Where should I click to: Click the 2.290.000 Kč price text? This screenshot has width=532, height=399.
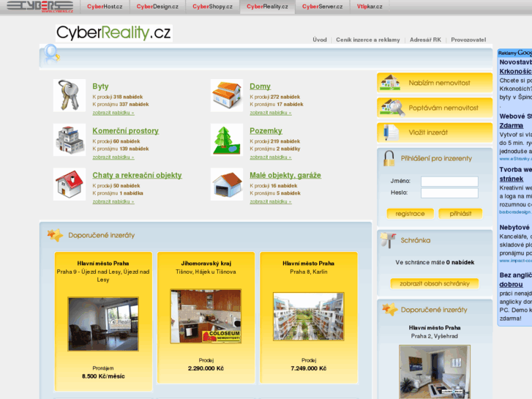pyautogui.click(x=206, y=368)
